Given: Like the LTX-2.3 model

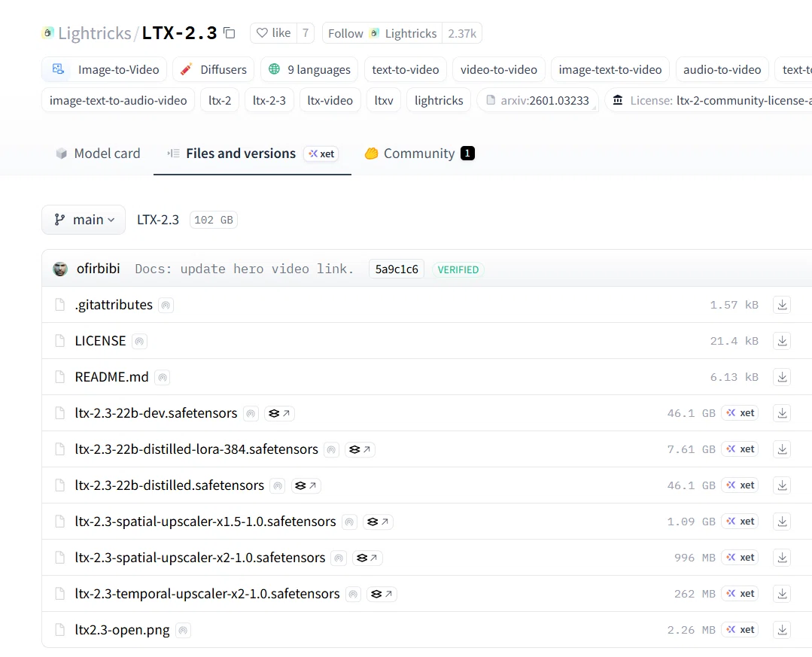Looking at the screenshot, I should coord(273,33).
